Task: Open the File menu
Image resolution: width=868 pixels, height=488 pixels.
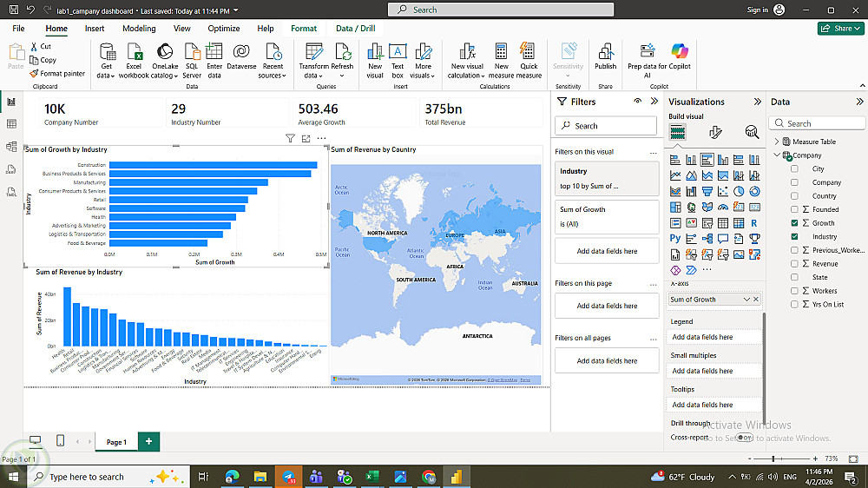Action: pyautogui.click(x=18, y=29)
